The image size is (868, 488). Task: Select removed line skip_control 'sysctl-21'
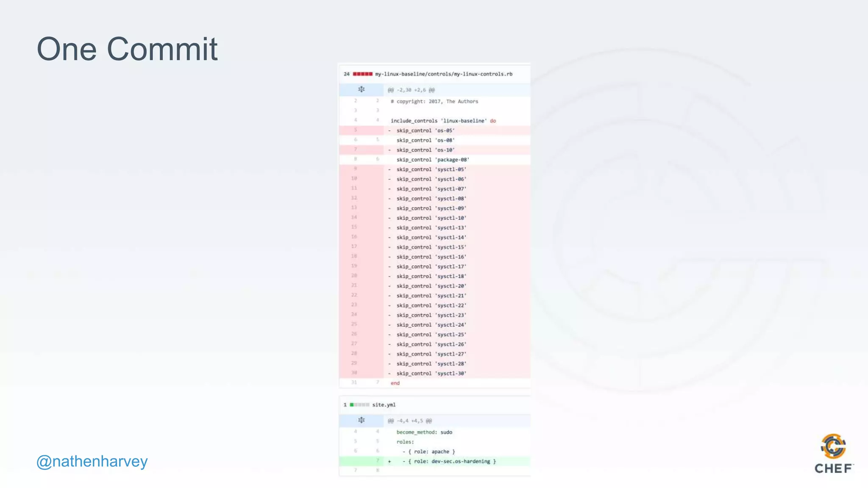tap(434, 296)
